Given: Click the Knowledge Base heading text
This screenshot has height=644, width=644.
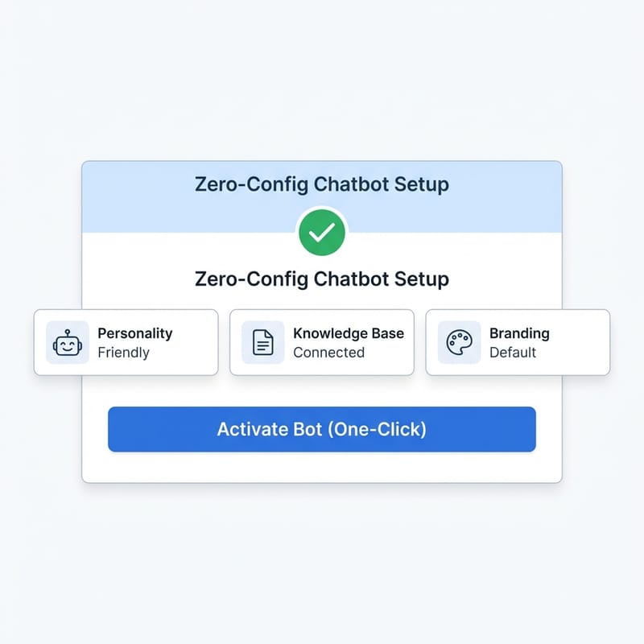Looking at the screenshot, I should [x=349, y=332].
